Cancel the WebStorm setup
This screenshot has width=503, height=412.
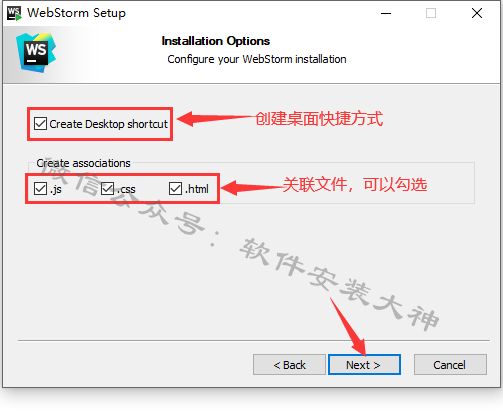pyautogui.click(x=450, y=365)
